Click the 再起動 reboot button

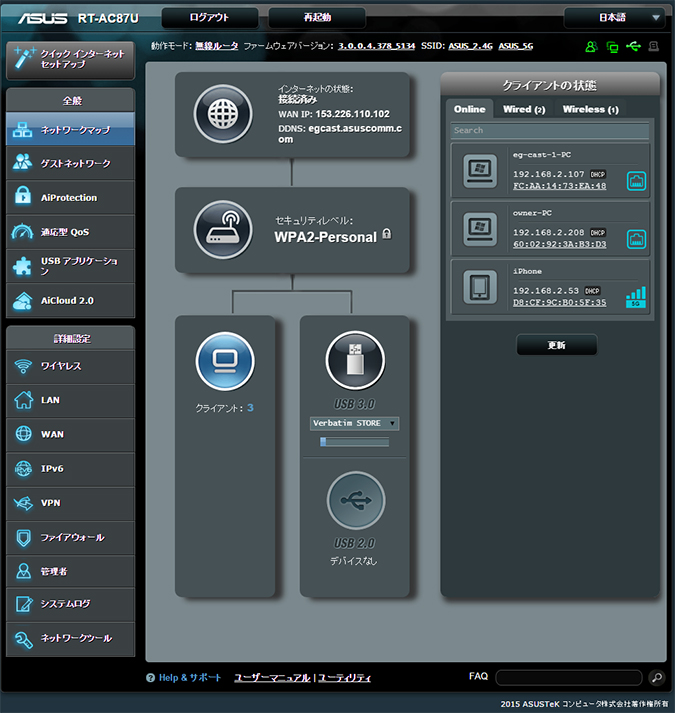[x=317, y=18]
